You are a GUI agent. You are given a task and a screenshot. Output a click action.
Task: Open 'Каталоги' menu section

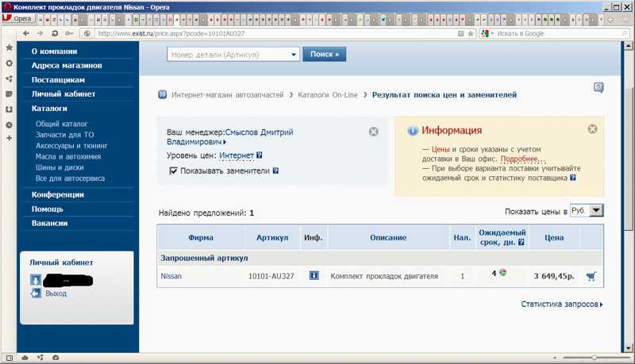click(49, 109)
